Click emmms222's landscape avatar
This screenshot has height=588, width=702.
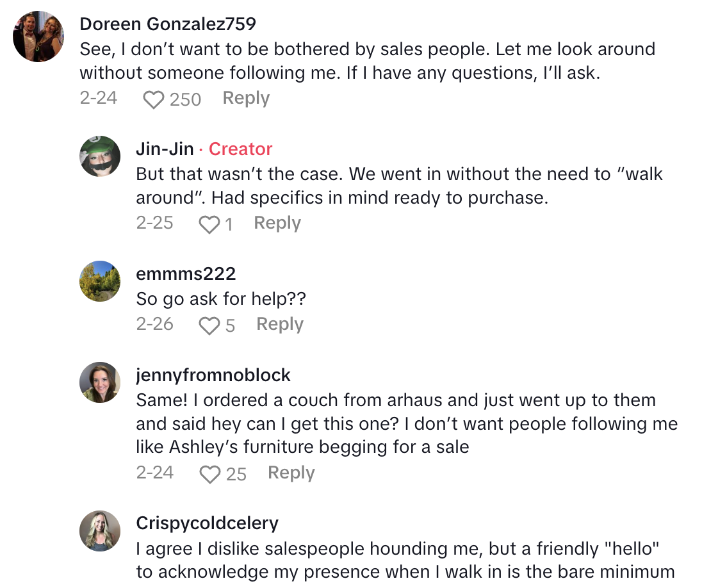click(x=100, y=281)
